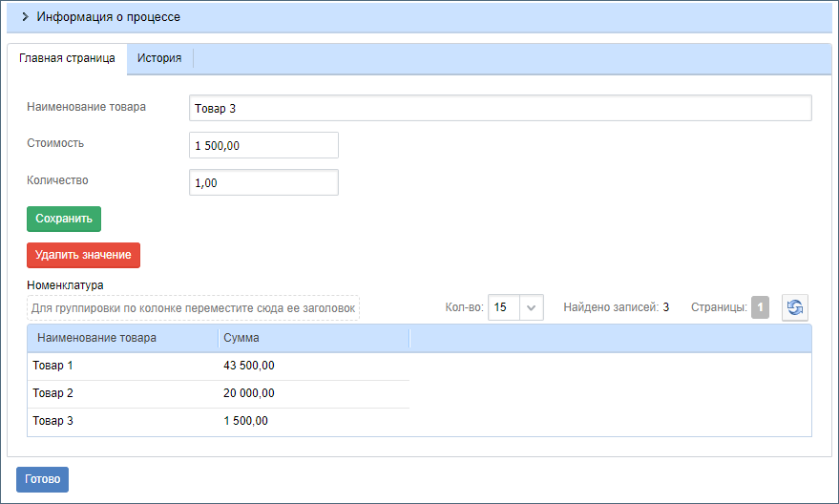Click the column grouping drop area
This screenshot has width=839, height=504.
tap(193, 308)
